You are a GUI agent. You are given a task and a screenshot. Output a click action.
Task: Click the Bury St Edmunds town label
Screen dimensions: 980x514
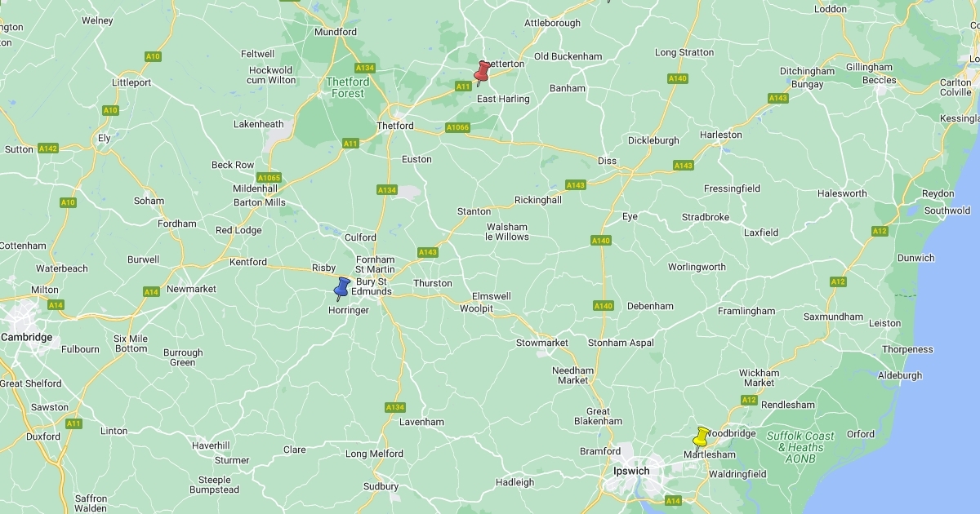click(x=372, y=286)
